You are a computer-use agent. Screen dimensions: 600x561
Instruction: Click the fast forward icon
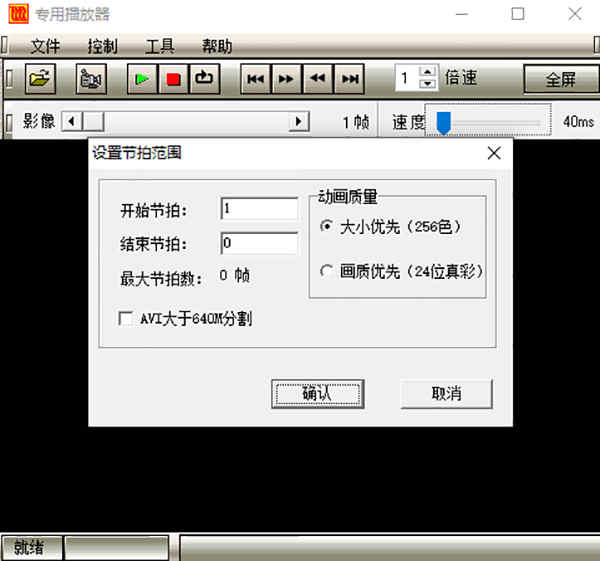click(287, 79)
